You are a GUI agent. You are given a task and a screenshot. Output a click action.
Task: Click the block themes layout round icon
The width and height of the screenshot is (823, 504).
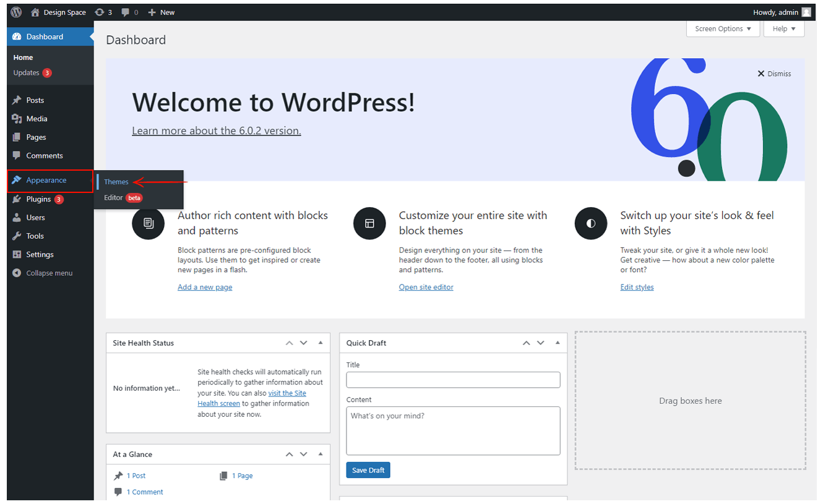pyautogui.click(x=369, y=223)
